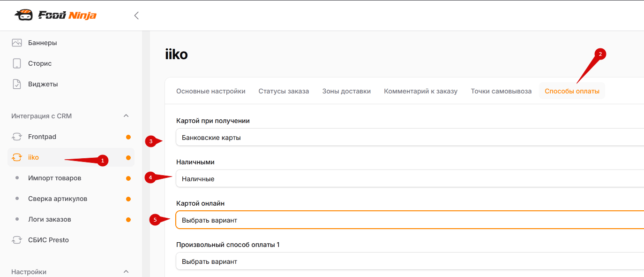
Task: Click the orange dot next to Импорт товаров
Action: [128, 178]
